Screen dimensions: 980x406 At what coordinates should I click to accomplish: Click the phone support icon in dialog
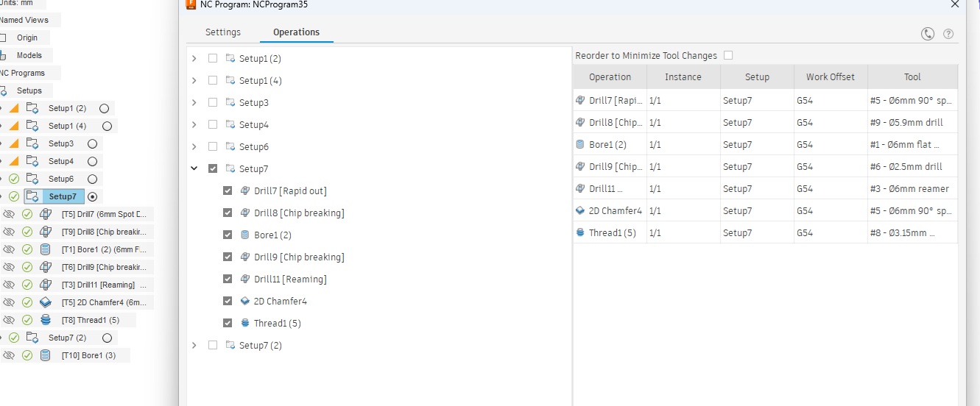tap(928, 34)
